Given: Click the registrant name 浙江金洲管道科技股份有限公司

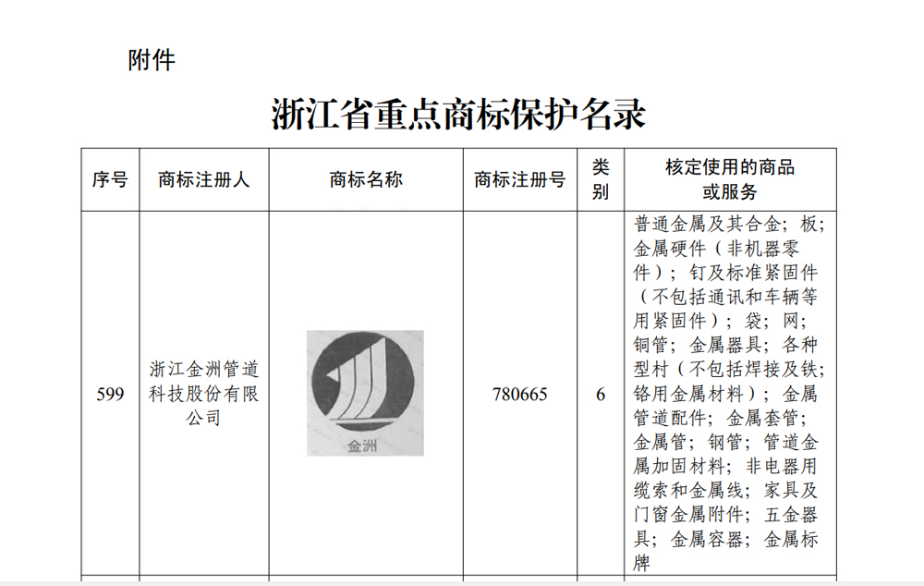Looking at the screenshot, I should (203, 394).
